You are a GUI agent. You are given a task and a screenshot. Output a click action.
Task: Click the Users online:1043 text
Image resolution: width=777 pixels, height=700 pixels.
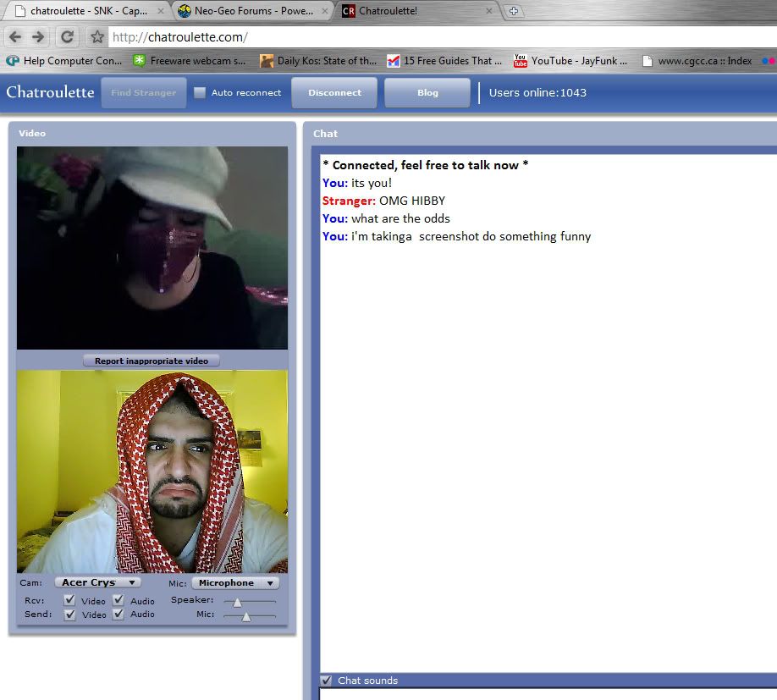click(x=537, y=92)
